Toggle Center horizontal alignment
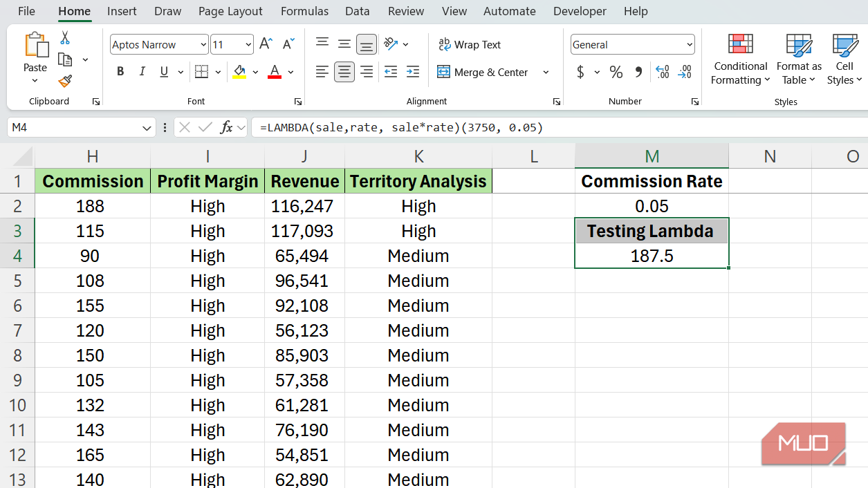The image size is (868, 488). click(344, 72)
